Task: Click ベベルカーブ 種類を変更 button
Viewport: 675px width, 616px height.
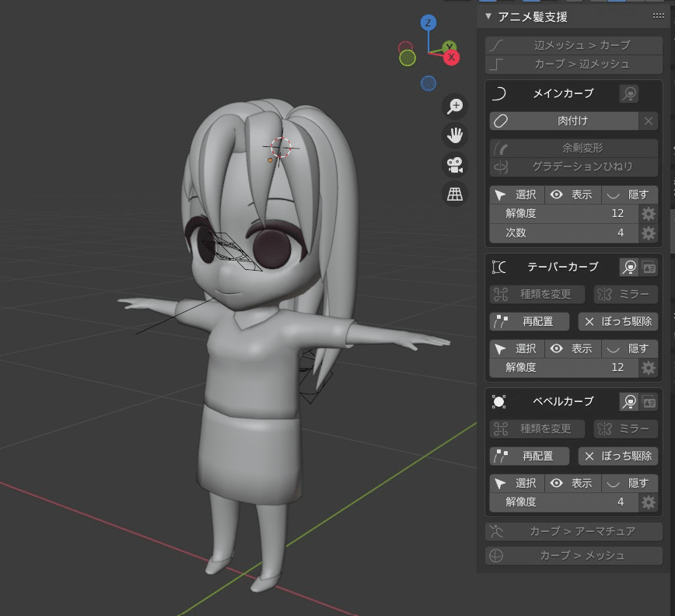Action: coord(537,429)
